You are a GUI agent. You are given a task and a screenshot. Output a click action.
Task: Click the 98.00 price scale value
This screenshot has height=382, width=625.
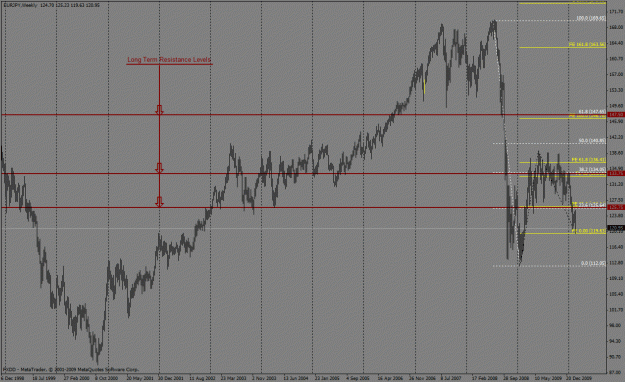(616, 325)
